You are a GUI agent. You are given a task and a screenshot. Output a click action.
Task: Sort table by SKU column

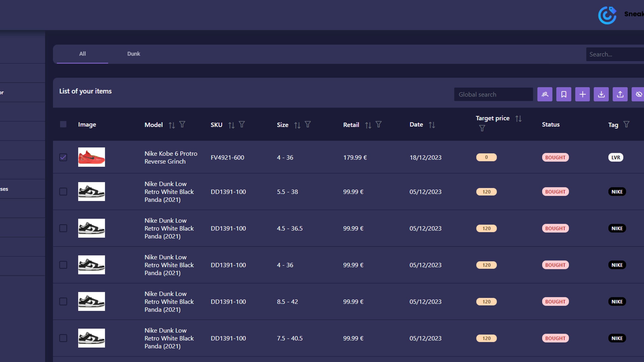click(231, 125)
